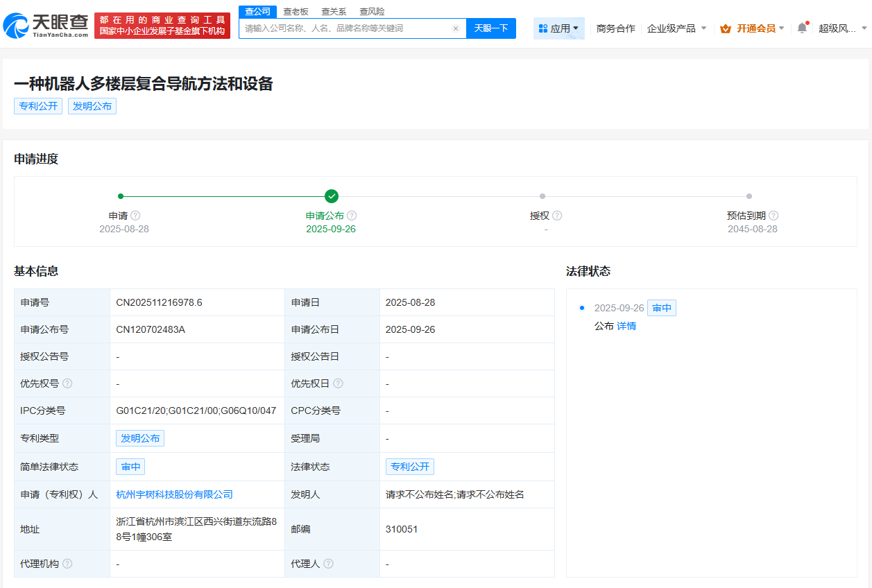Select the 查风险 tab
Image resolution: width=872 pixels, height=588 pixels.
372,11
